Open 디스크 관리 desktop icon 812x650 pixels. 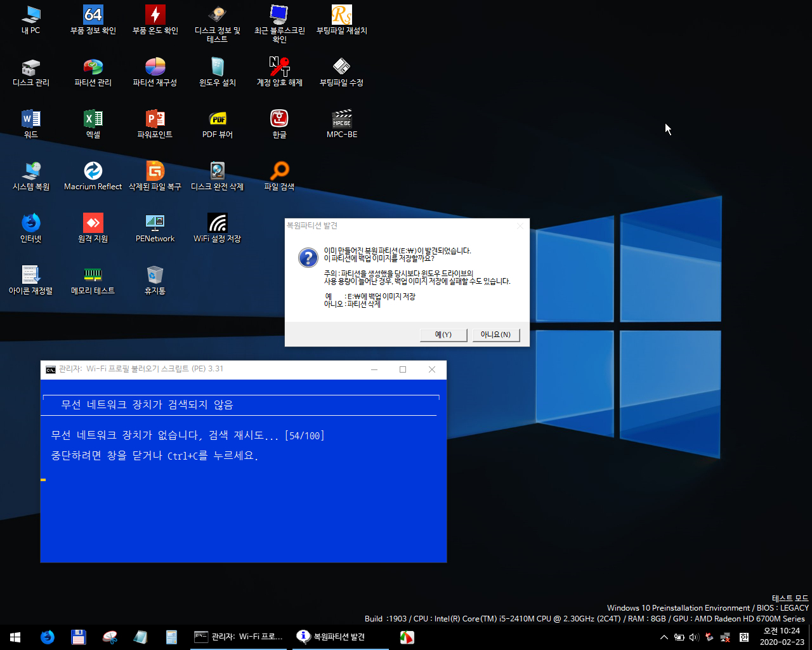pos(30,72)
